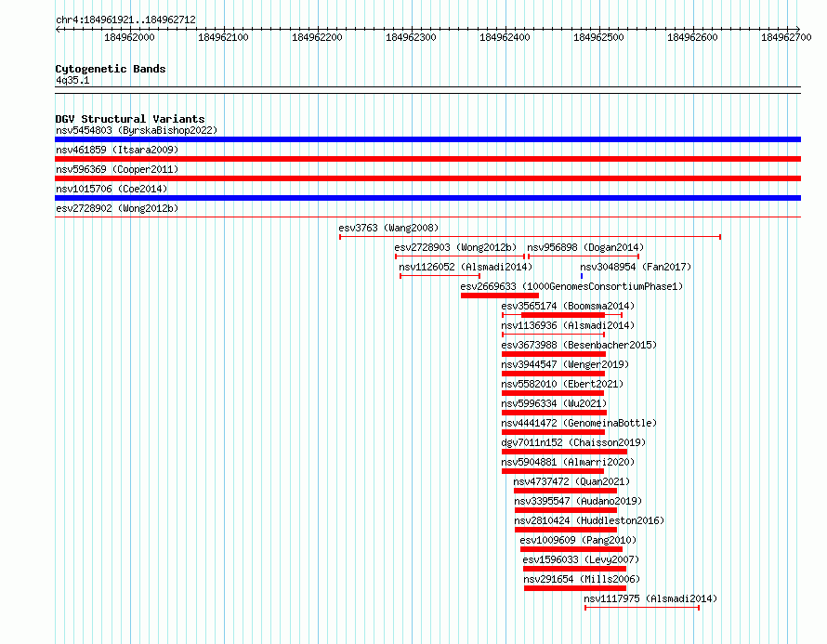This screenshot has width=827, height=644.
Task: Click nsv956898 (Dogan2014) label
Action: click(x=585, y=247)
